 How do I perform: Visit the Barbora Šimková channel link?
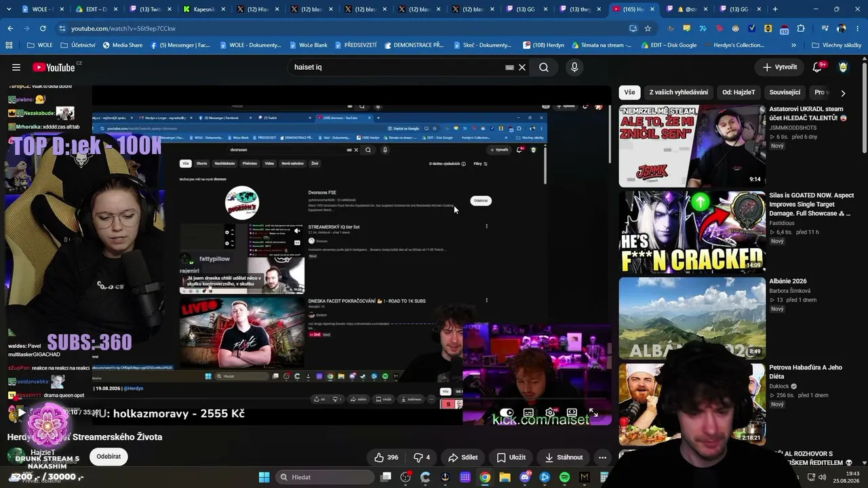point(790,291)
